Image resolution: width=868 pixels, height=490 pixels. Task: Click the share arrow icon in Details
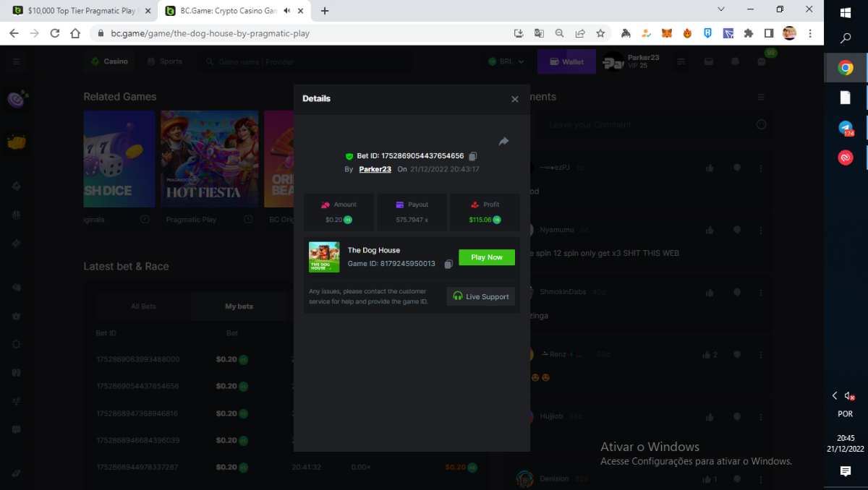503,142
